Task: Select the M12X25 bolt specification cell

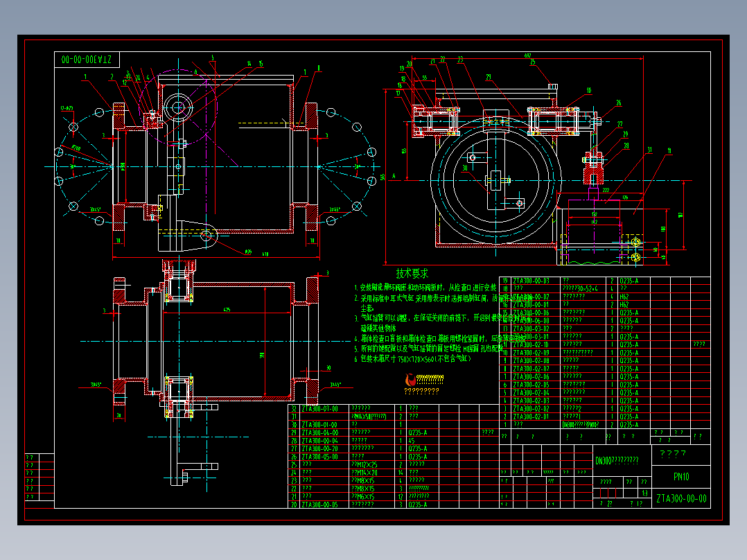Action: point(364,464)
